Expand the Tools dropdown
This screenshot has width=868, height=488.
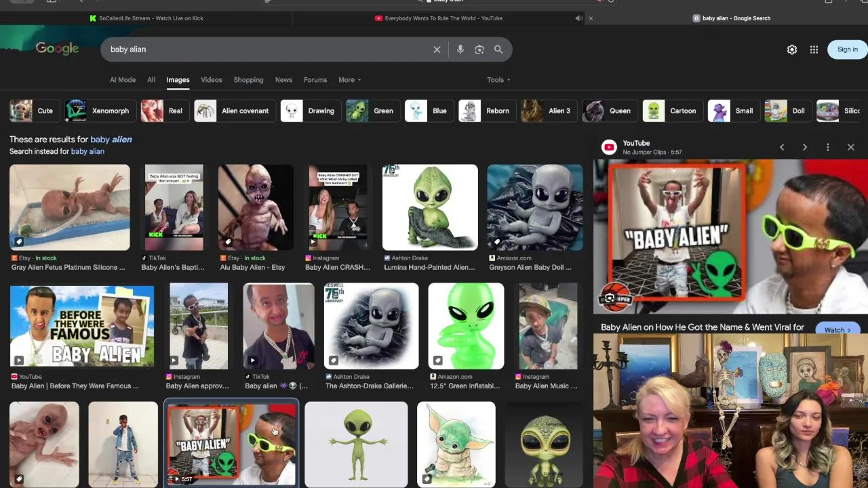coord(498,80)
